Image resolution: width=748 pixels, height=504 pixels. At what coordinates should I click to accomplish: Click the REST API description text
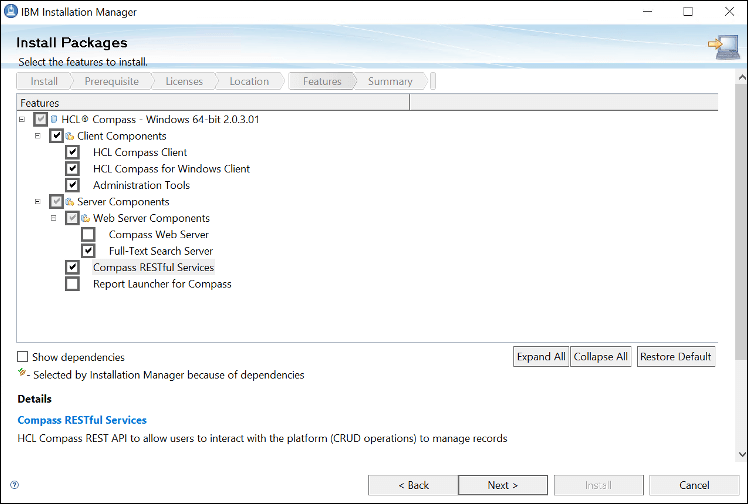262,438
